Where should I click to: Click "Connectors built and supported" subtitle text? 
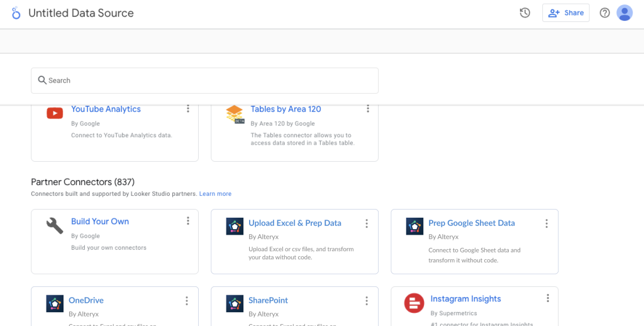114,194
